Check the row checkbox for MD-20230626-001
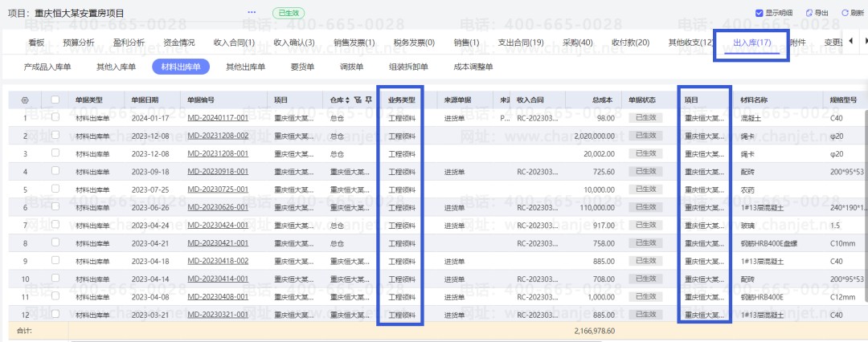 click(55, 207)
